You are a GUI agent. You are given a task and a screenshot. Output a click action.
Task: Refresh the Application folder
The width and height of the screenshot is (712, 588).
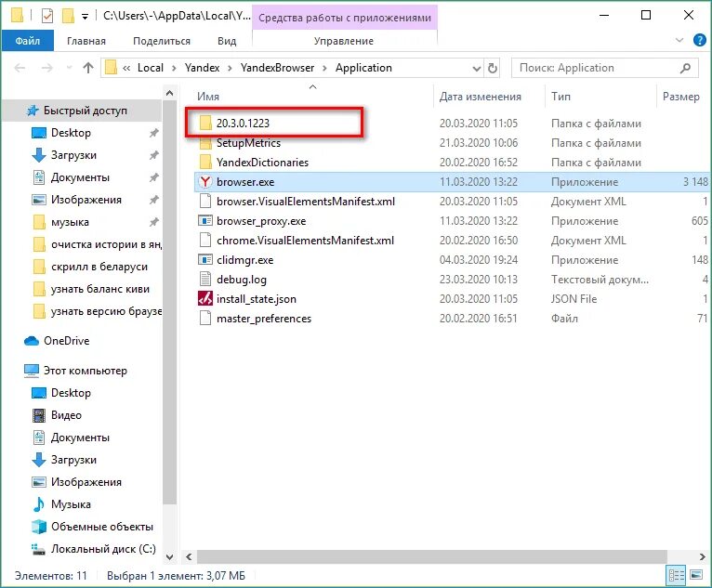(x=493, y=69)
